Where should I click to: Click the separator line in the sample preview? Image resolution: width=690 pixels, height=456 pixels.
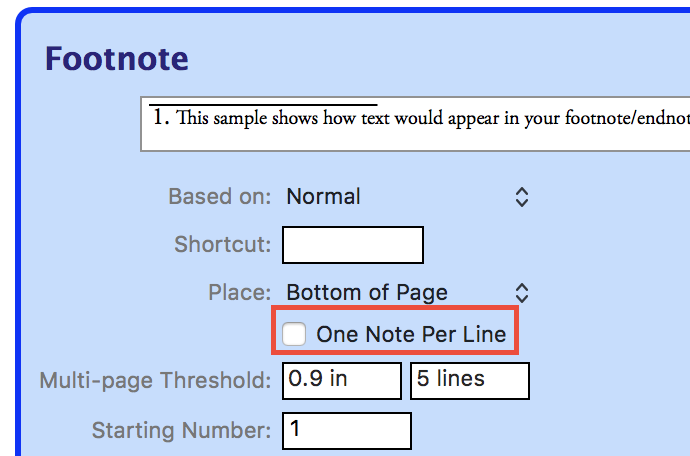click(262, 104)
